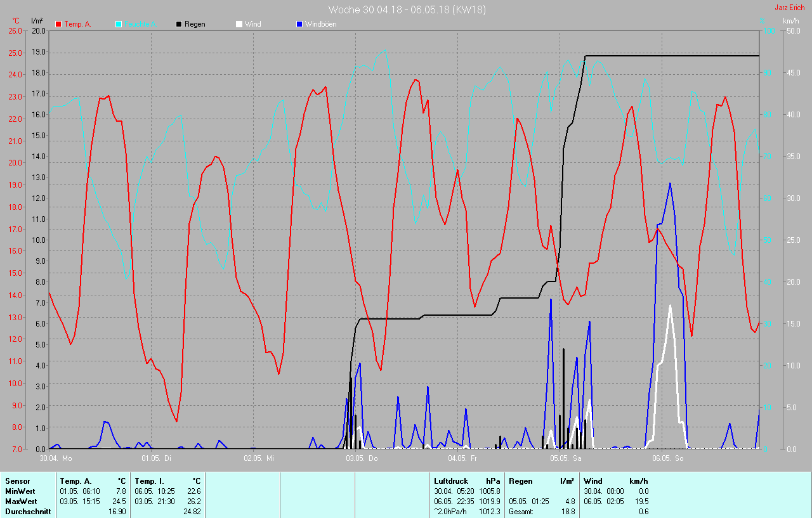The height and width of the screenshot is (518, 812).
Task: Click the timestamp "05.05. 01:25"
Action: (x=529, y=502)
